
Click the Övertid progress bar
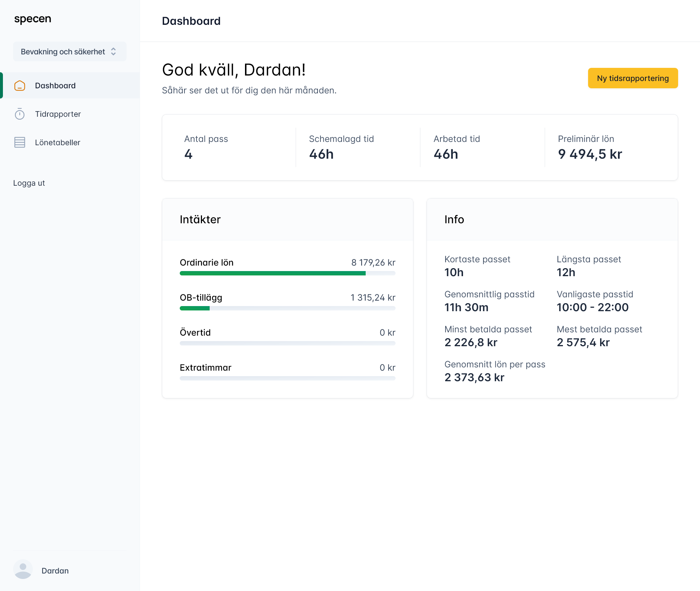pos(288,343)
